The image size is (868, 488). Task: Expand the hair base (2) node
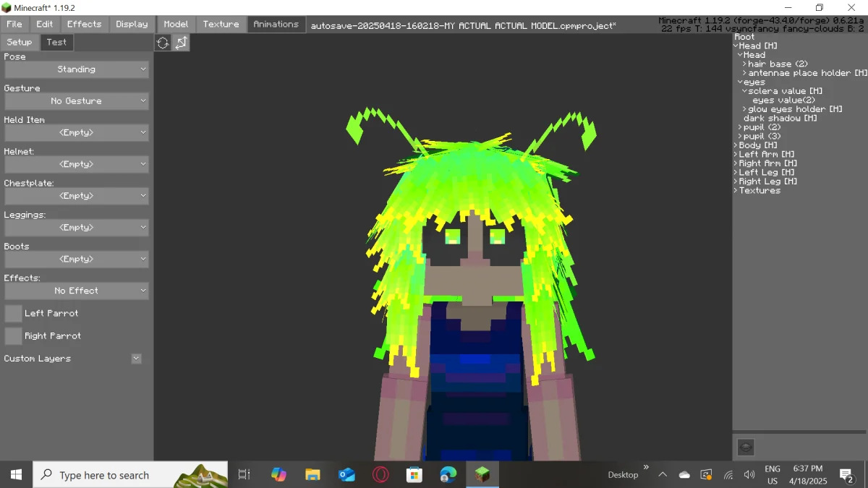coord(744,64)
